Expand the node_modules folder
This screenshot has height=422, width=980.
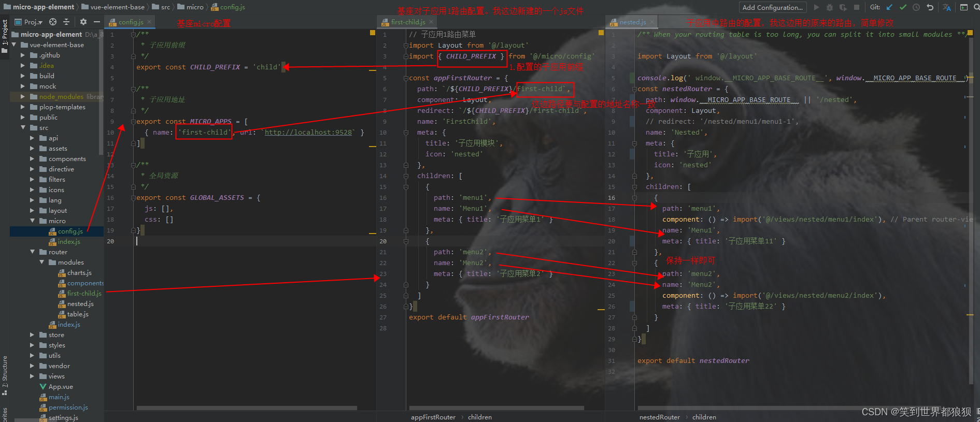tap(23, 97)
